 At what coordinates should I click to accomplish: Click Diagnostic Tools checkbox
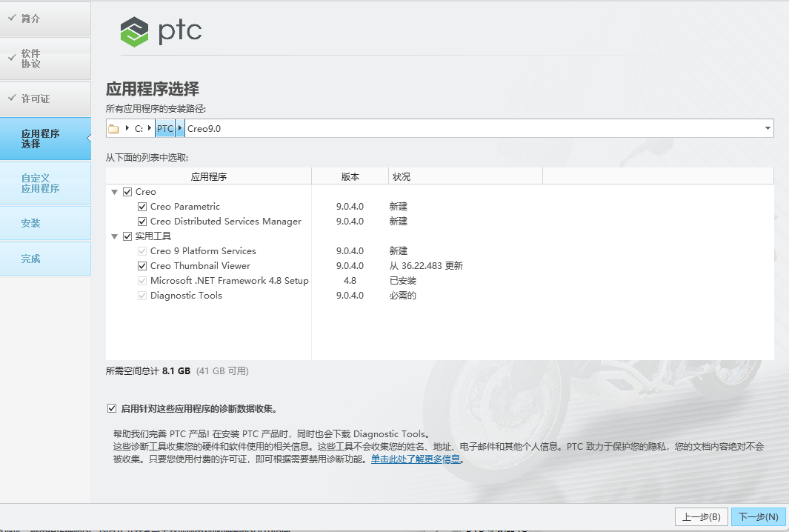[x=142, y=296]
